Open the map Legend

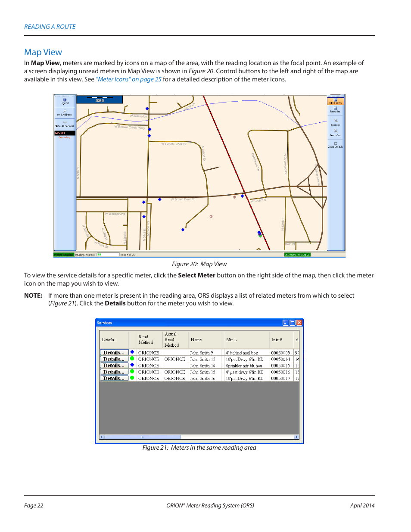[x=65, y=101]
